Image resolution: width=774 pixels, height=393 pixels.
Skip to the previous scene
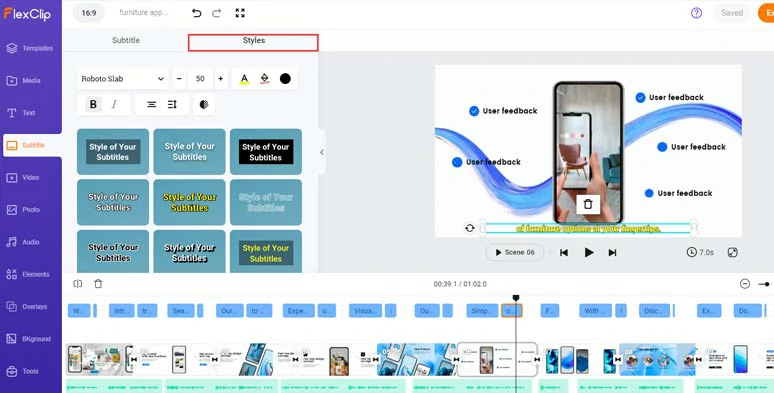click(x=564, y=253)
